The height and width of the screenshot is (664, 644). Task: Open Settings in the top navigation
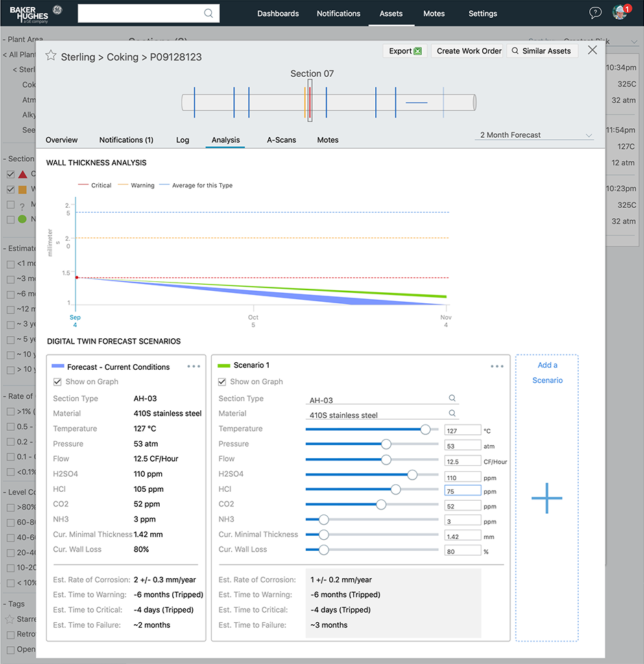[483, 14]
